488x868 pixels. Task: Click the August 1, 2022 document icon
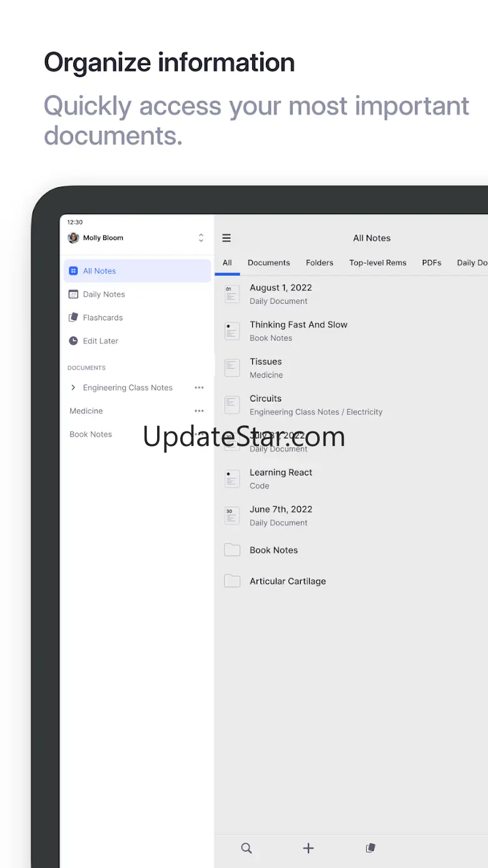(232, 294)
